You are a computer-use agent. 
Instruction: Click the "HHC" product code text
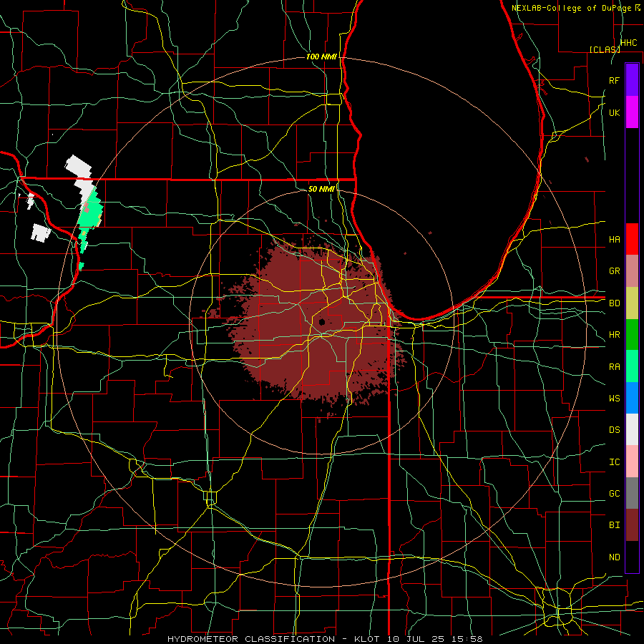pyautogui.click(x=628, y=43)
